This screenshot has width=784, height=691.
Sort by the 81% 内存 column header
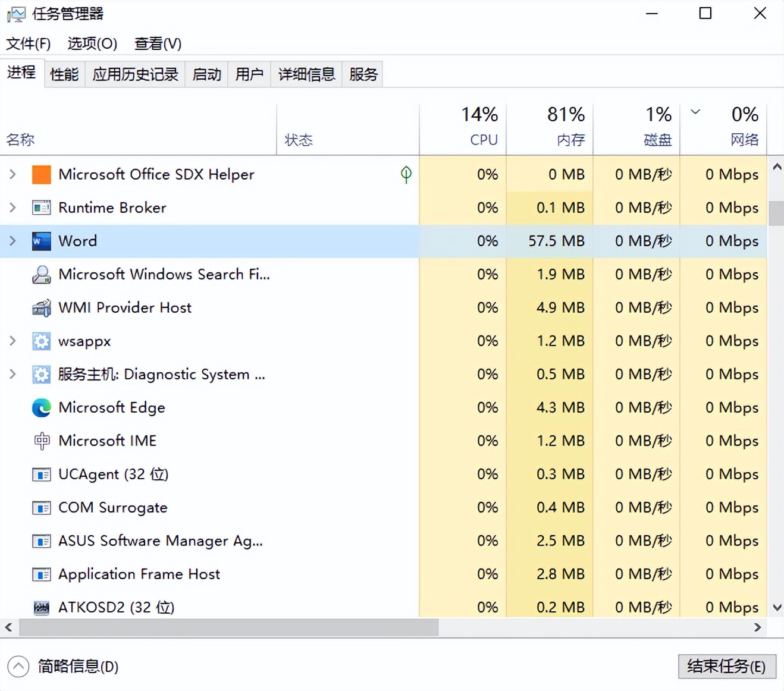[x=550, y=130]
